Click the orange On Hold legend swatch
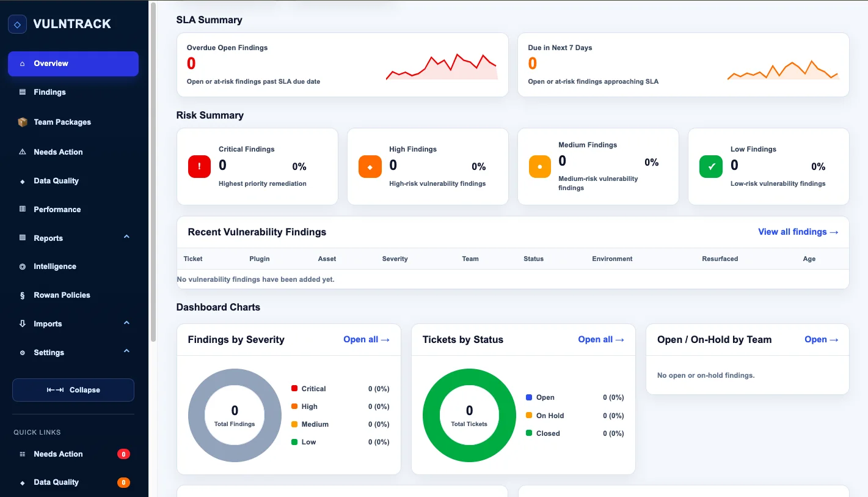The height and width of the screenshot is (497, 868). 529,415
